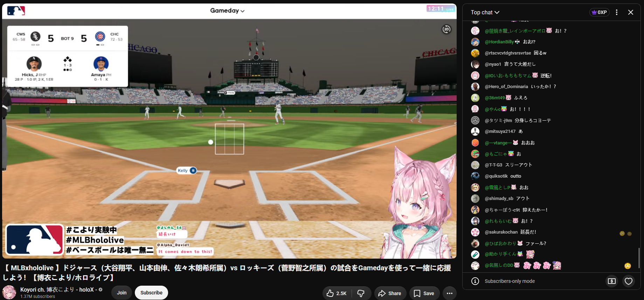Click the @shimady_sb username in chat
644x300 pixels.
pos(499,199)
